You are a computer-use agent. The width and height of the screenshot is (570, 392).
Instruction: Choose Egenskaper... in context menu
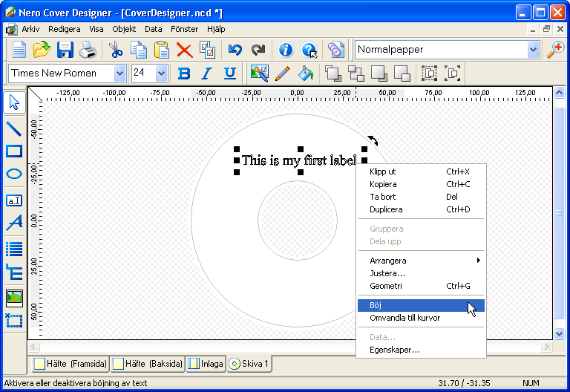click(421, 350)
